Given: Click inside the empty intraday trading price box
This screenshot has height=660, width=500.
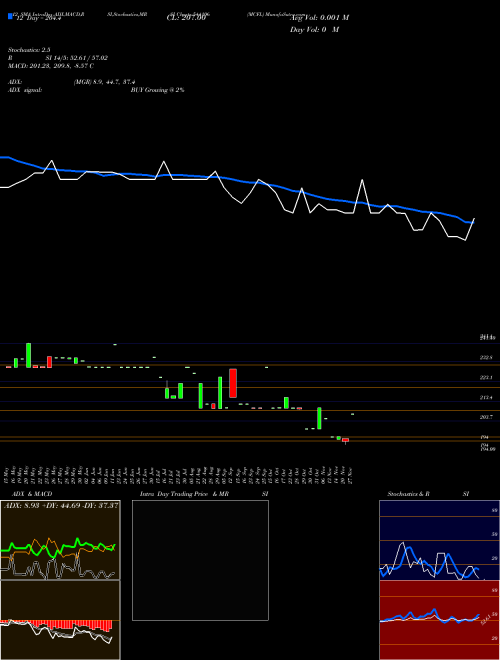Looking at the screenshot, I should pos(200,560).
